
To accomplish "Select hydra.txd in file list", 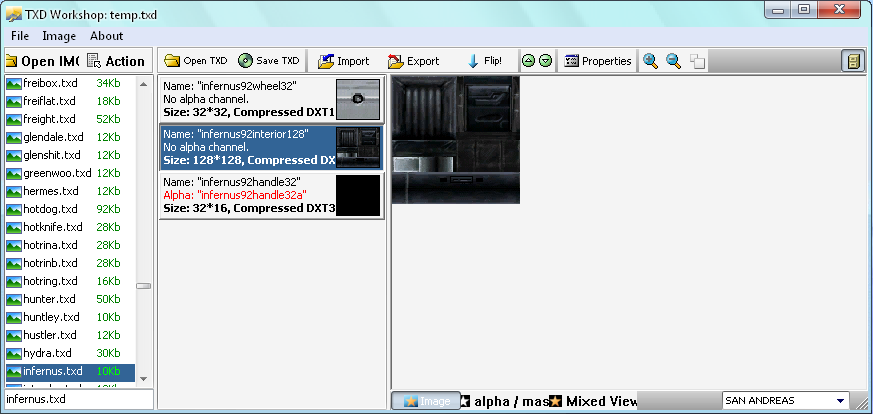I will pos(70,353).
